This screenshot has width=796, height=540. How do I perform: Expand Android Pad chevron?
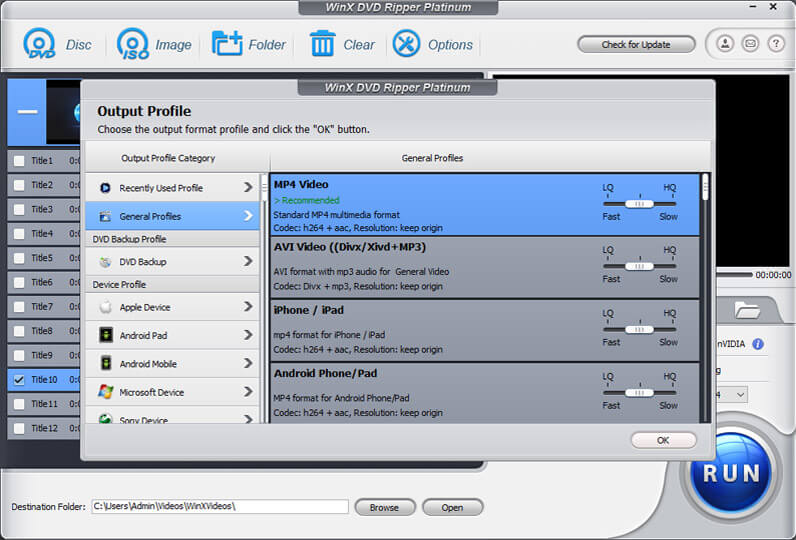tap(248, 335)
